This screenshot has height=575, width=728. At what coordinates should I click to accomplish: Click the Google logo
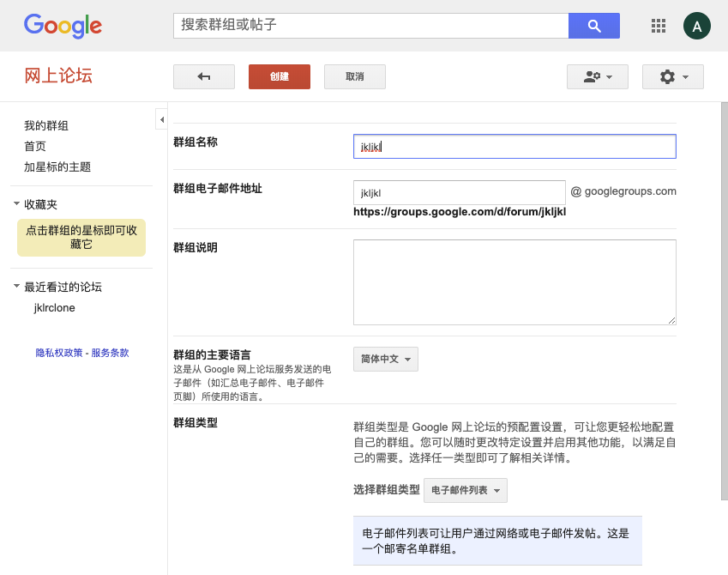coord(63,25)
